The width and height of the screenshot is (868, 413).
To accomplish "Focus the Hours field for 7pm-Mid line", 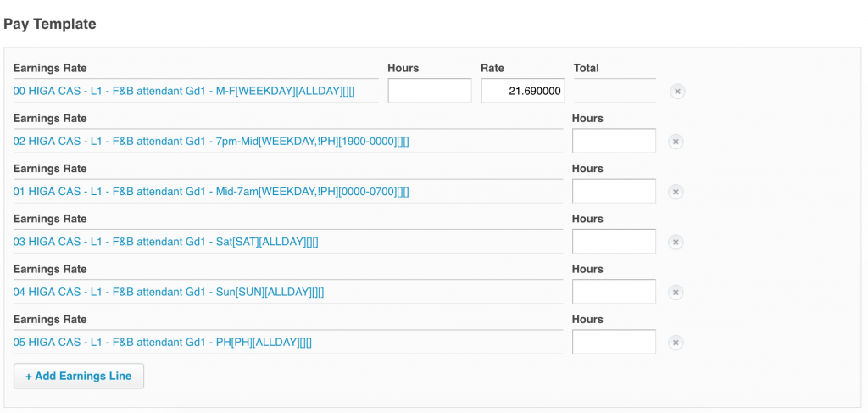I will click(614, 141).
